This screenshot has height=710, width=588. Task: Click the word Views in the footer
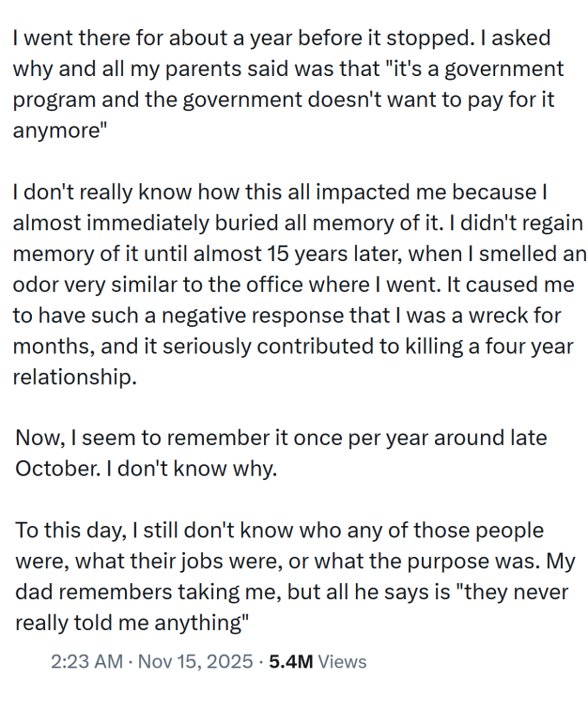click(342, 661)
